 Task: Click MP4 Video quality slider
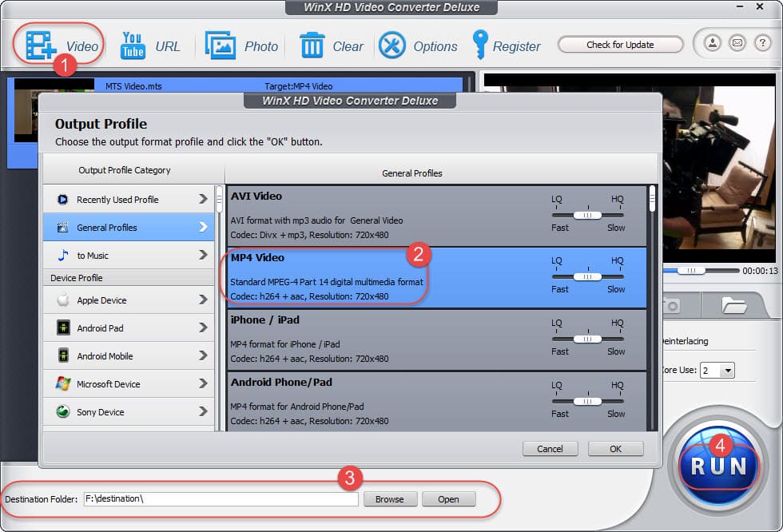tap(588, 276)
